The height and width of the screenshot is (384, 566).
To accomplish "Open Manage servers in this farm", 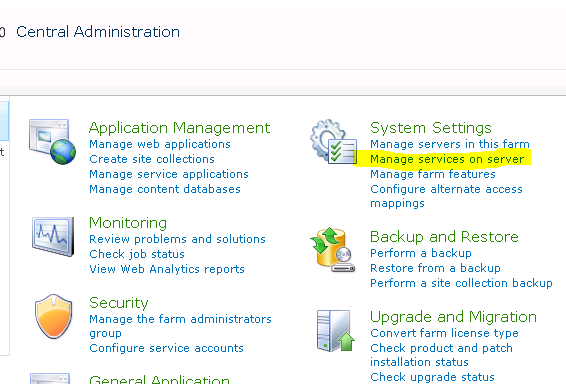I will coord(450,144).
